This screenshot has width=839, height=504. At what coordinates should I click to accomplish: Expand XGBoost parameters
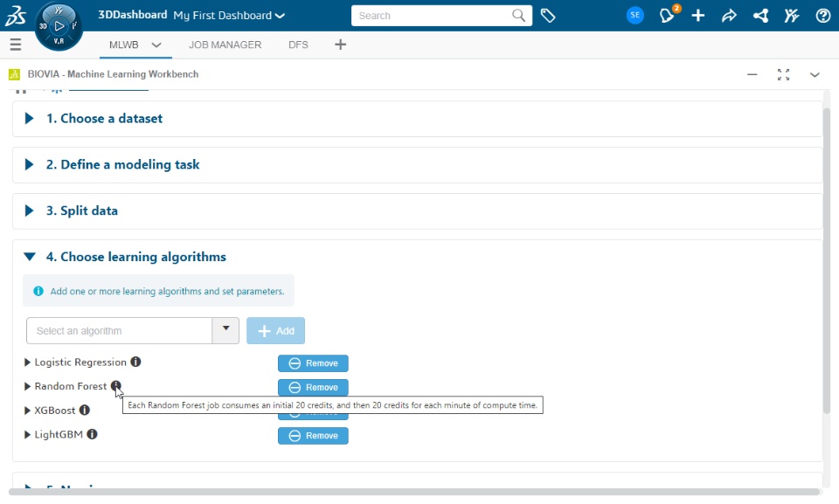click(27, 411)
